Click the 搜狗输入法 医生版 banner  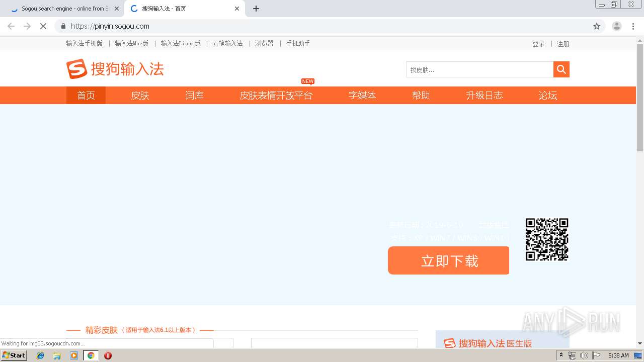(x=502, y=339)
